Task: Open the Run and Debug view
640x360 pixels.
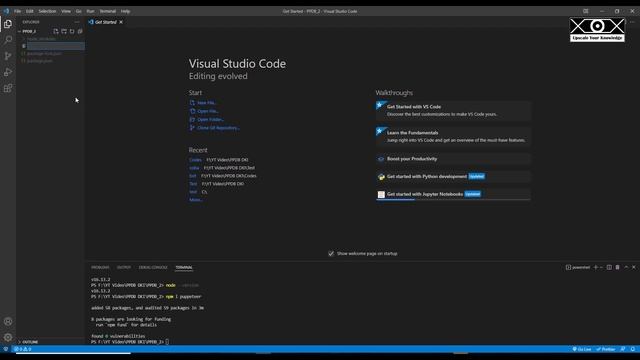Action: (x=8, y=72)
